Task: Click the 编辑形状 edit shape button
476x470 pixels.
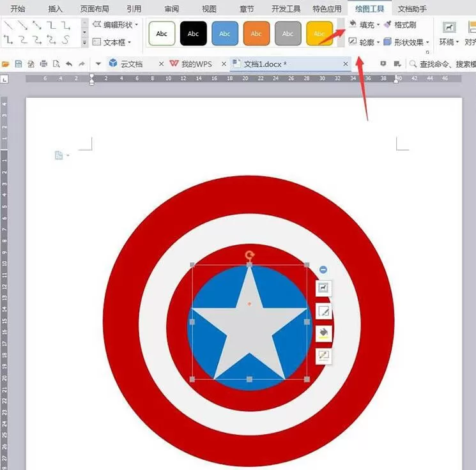Action: tap(115, 24)
